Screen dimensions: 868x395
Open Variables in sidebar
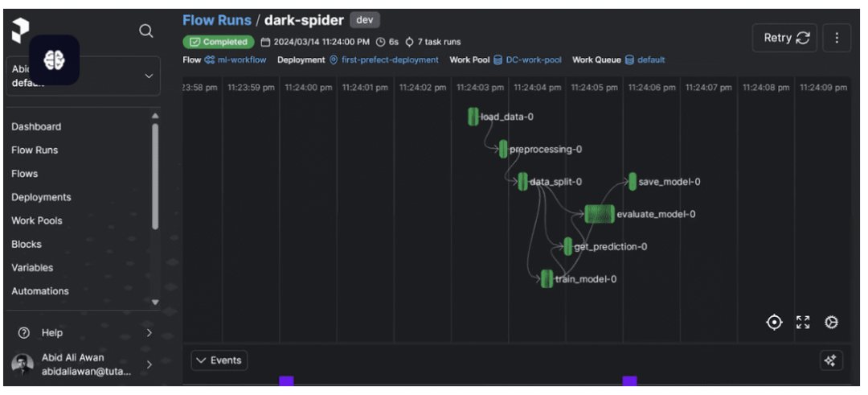[33, 268]
